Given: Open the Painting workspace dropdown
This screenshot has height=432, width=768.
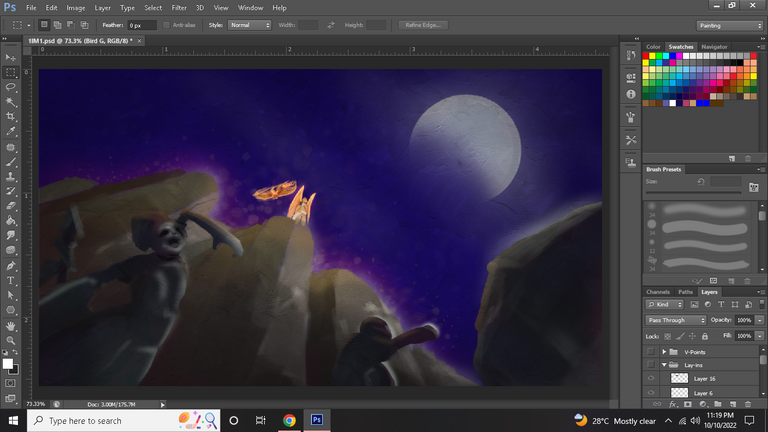Looking at the screenshot, I should 729,25.
